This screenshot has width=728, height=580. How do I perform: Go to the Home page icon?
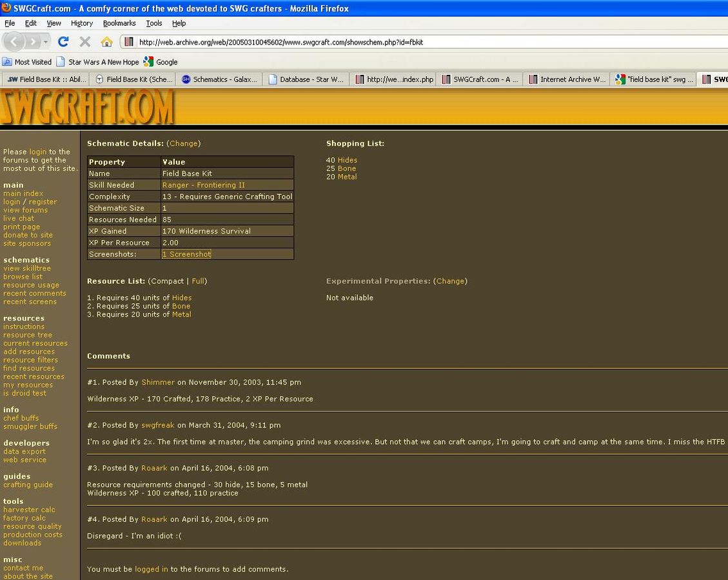click(106, 42)
